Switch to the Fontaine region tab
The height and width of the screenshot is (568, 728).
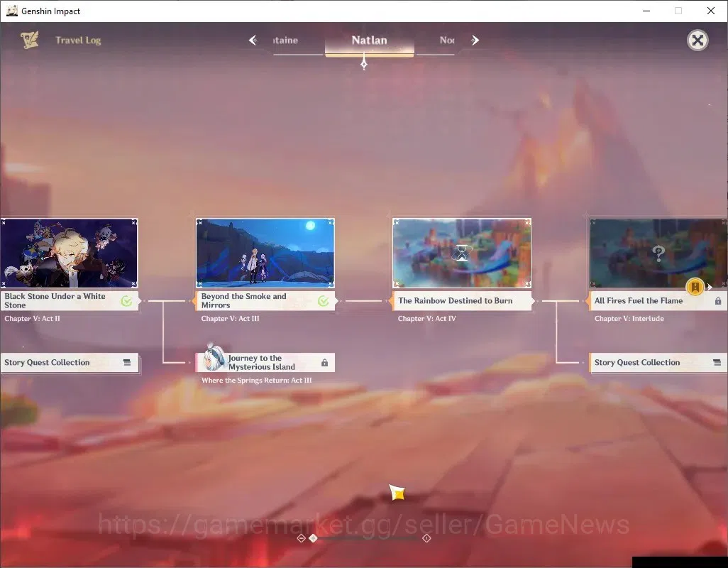[x=285, y=40]
